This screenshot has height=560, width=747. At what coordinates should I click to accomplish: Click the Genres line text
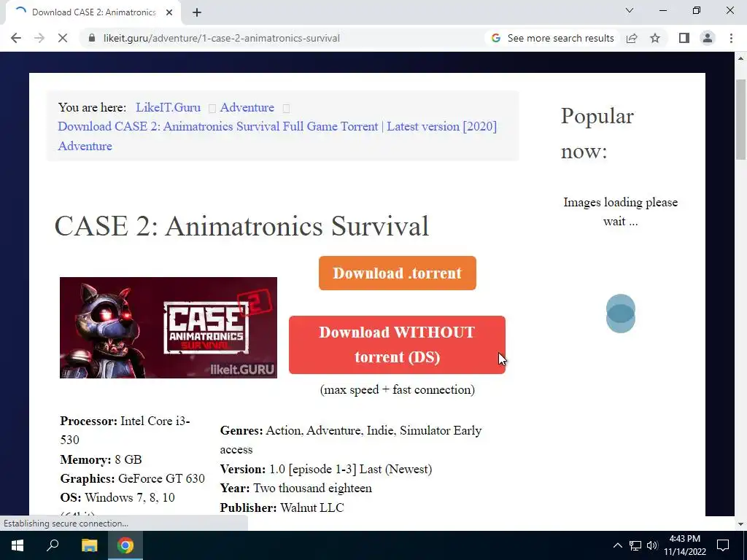[351, 440]
